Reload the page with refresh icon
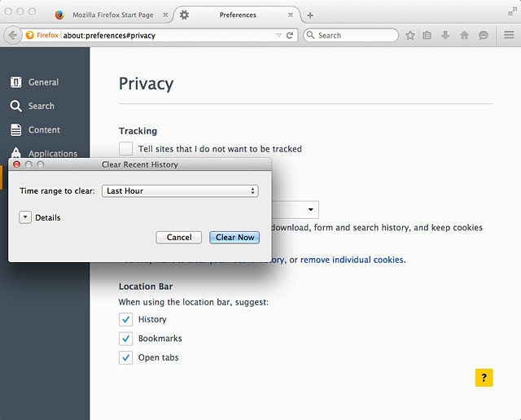The width and height of the screenshot is (521, 420). click(x=290, y=35)
